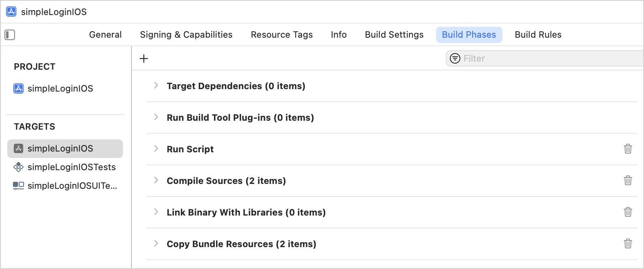644x269 pixels.
Task: Go to the General tab
Action: 105,35
